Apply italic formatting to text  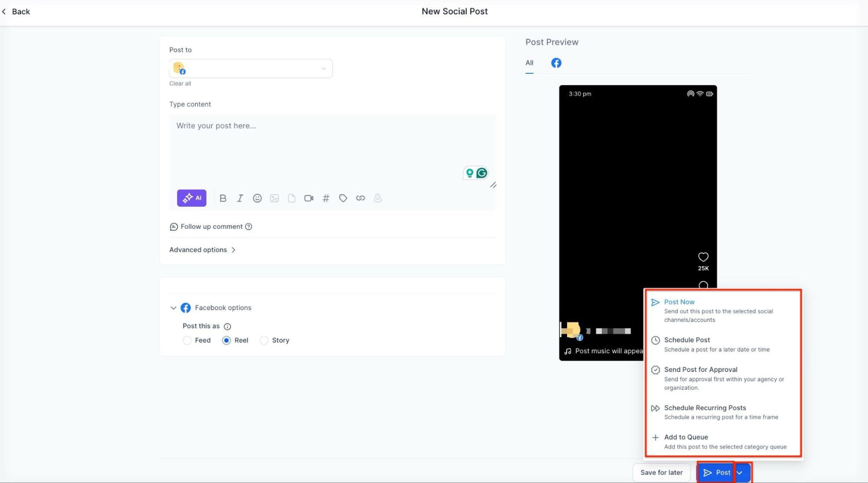[x=240, y=198]
